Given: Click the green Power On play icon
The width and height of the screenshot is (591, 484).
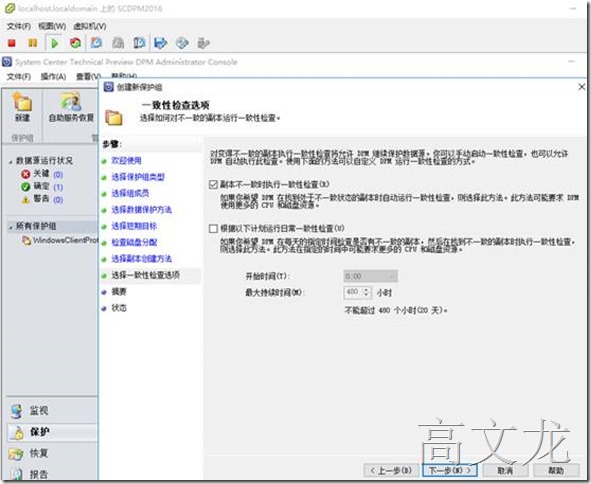Looking at the screenshot, I should 55,43.
